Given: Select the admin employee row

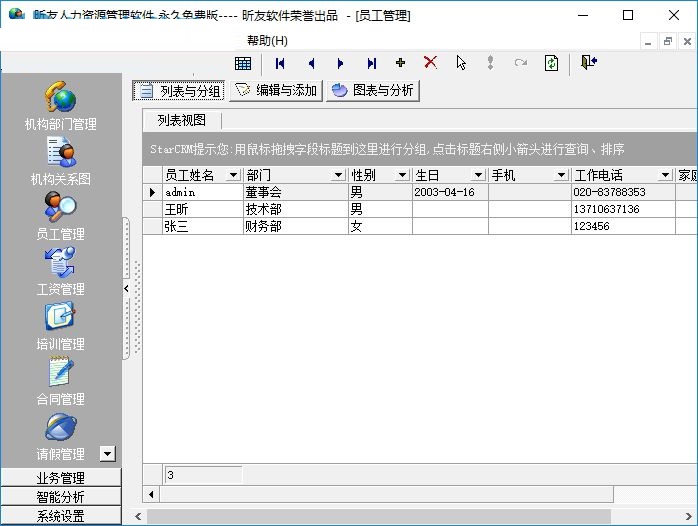Looking at the screenshot, I should (x=419, y=192).
